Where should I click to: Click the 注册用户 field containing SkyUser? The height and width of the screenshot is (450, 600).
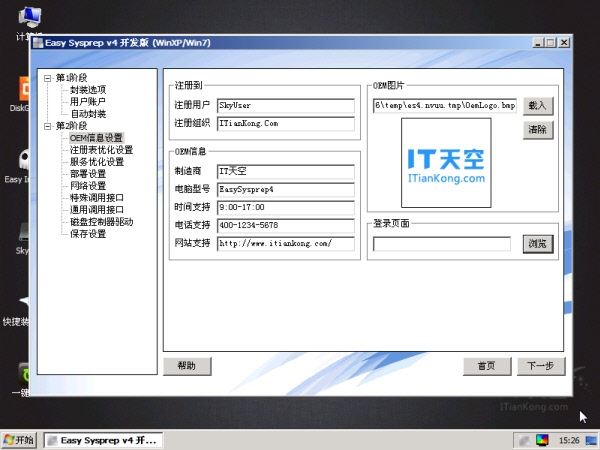click(286, 106)
